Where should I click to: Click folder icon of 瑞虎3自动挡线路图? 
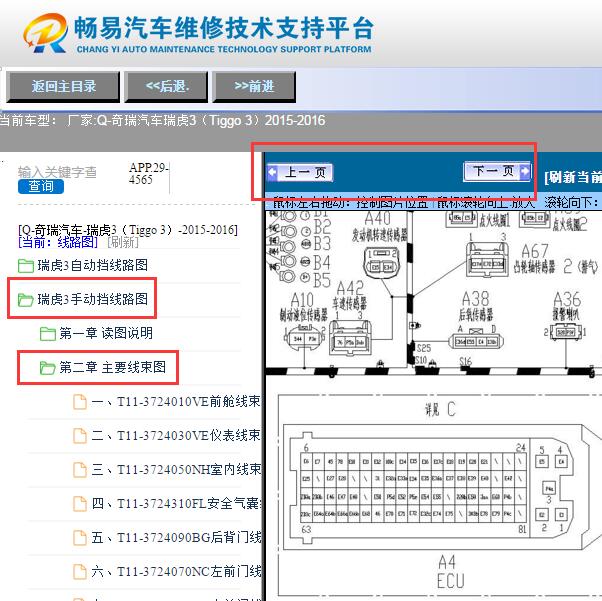click(26, 266)
